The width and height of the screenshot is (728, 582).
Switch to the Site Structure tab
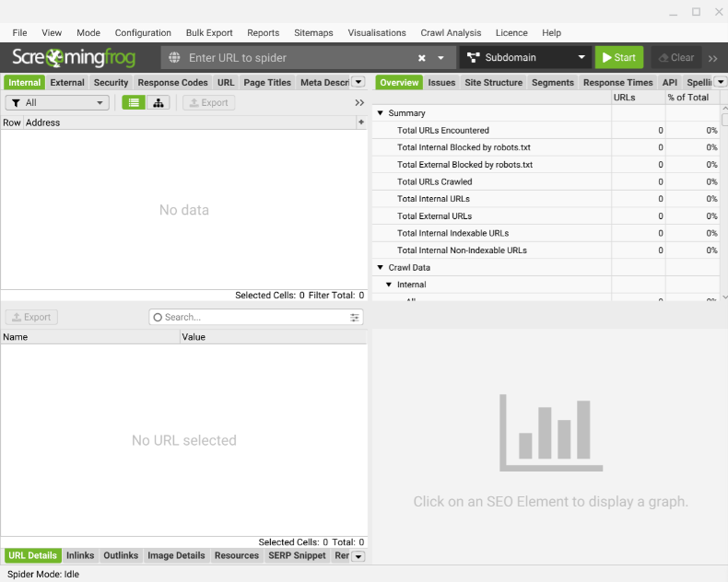(x=494, y=83)
